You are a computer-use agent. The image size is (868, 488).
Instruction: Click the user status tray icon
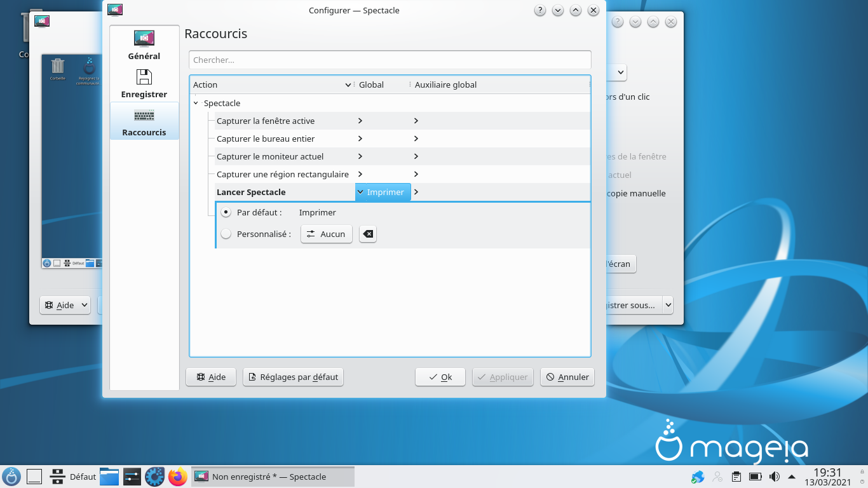click(x=717, y=477)
